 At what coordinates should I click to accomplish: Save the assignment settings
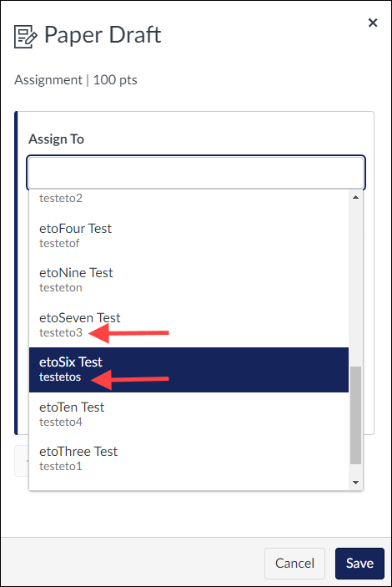pyautogui.click(x=359, y=564)
